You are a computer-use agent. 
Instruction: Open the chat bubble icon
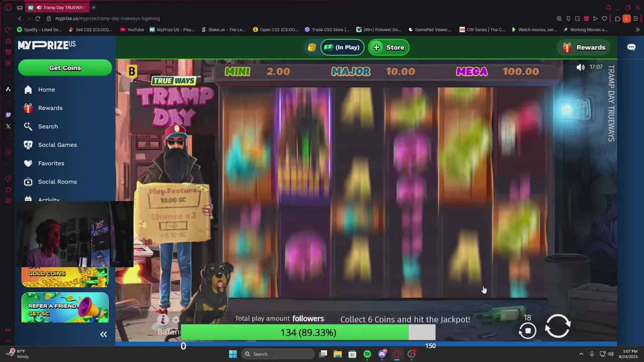(x=631, y=47)
